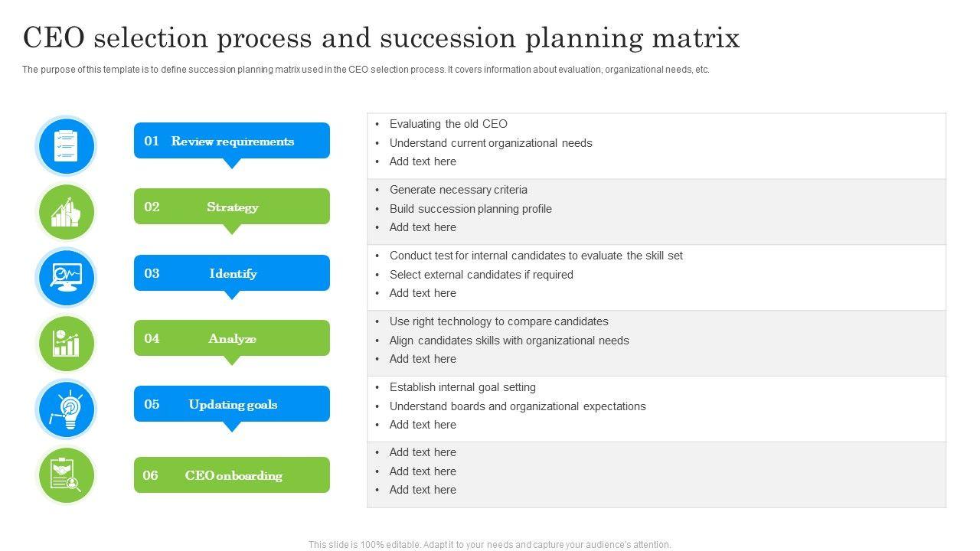Viewport: 980px width, 551px height.
Task: Click the 01 Review requirements label
Action: point(232,141)
